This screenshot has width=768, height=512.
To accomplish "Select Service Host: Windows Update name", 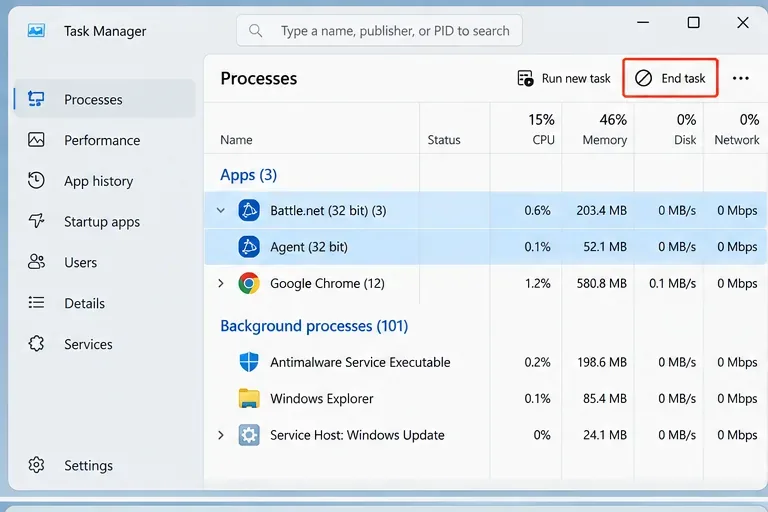I will pyautogui.click(x=357, y=435).
